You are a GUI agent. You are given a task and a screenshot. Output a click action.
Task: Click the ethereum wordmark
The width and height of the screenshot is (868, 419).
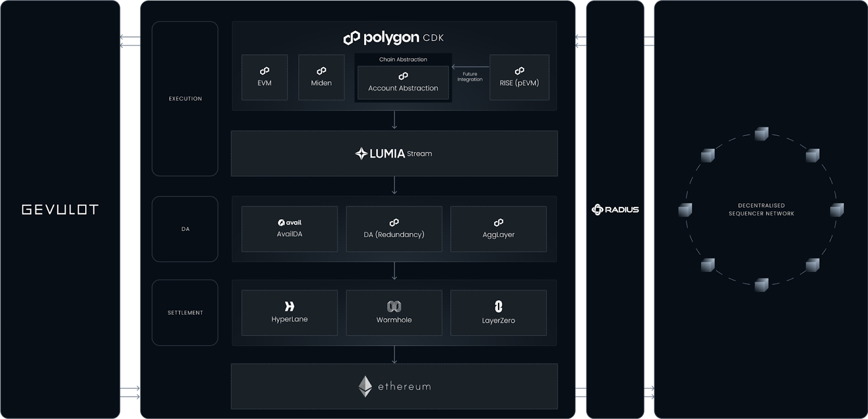click(x=404, y=386)
